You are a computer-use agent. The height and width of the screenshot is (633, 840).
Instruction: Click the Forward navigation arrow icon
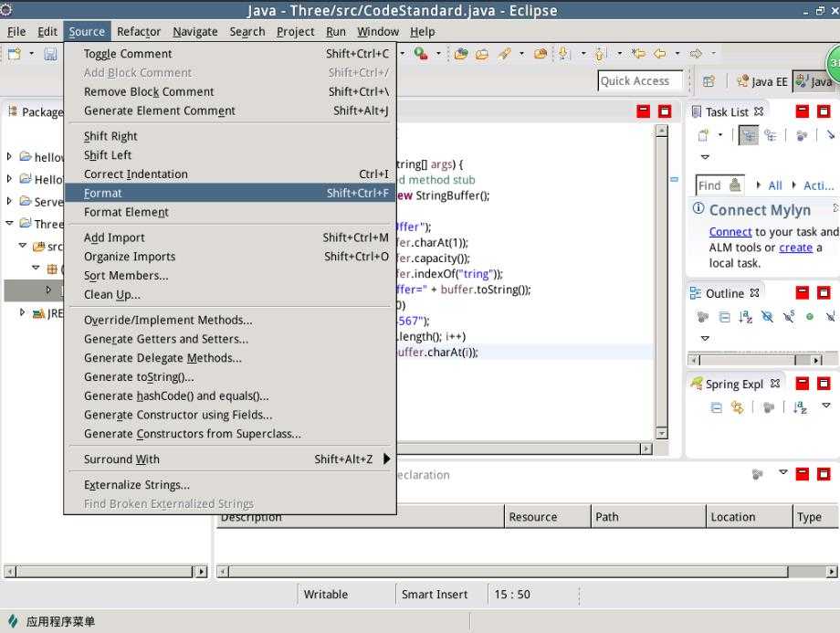tap(696, 54)
